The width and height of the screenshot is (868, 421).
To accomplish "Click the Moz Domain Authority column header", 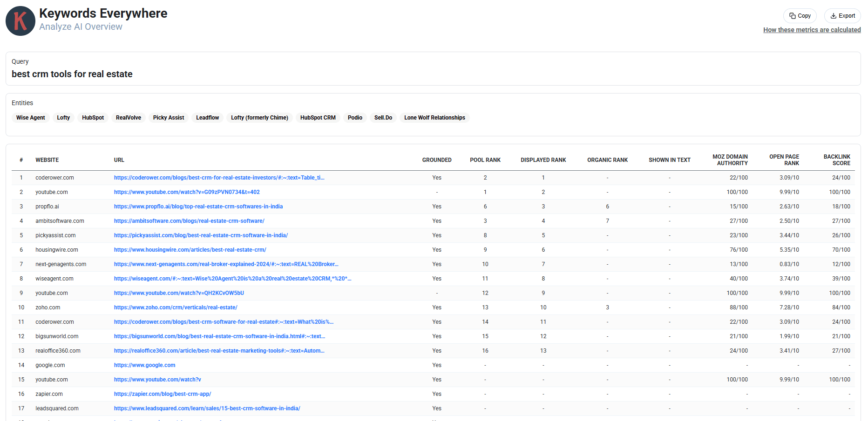I will coord(730,160).
